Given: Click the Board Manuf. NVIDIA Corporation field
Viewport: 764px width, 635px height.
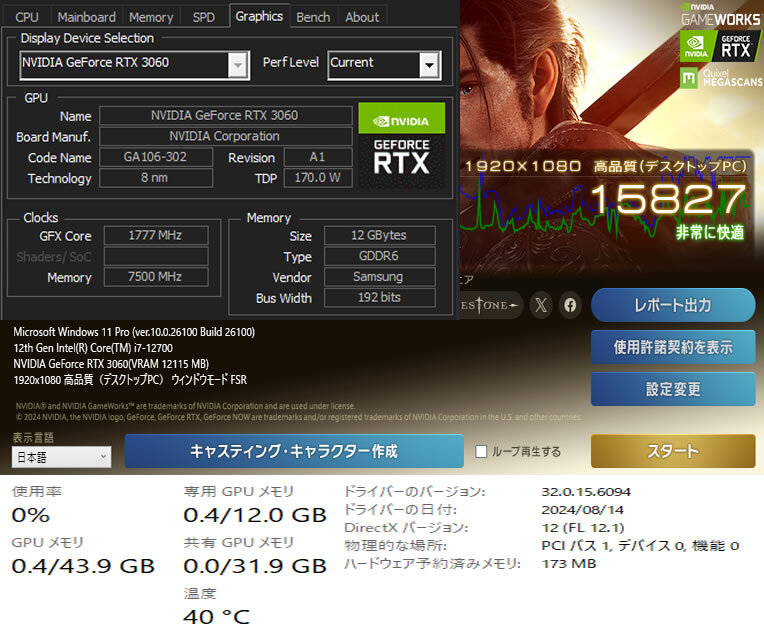Looking at the screenshot, I should (x=226, y=136).
